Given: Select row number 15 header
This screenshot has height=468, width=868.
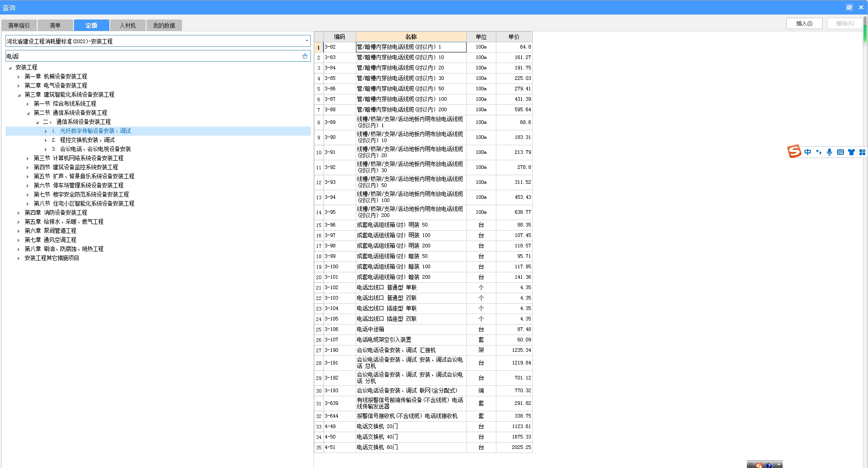Looking at the screenshot, I should (x=319, y=225).
